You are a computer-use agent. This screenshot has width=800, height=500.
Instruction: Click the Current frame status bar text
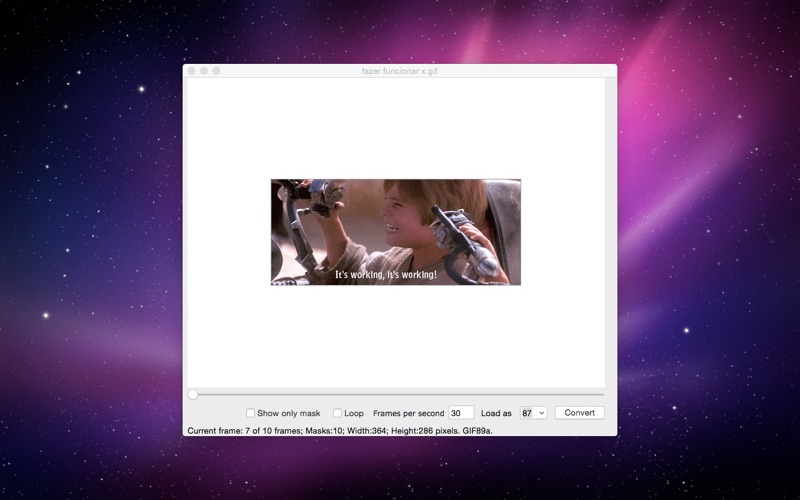(x=340, y=431)
